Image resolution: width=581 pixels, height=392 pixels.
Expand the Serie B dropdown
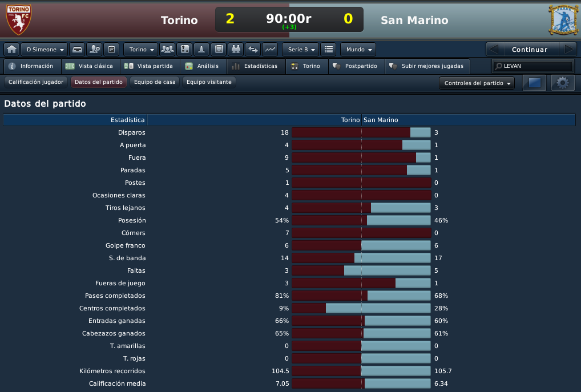click(301, 49)
